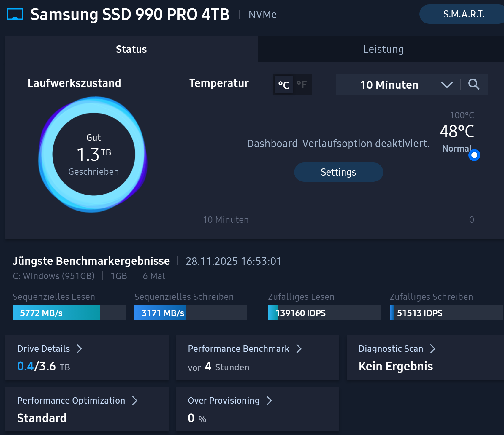This screenshot has width=504, height=435.
Task: Click the 0.4/3.6 TB capacity value
Action: [44, 367]
